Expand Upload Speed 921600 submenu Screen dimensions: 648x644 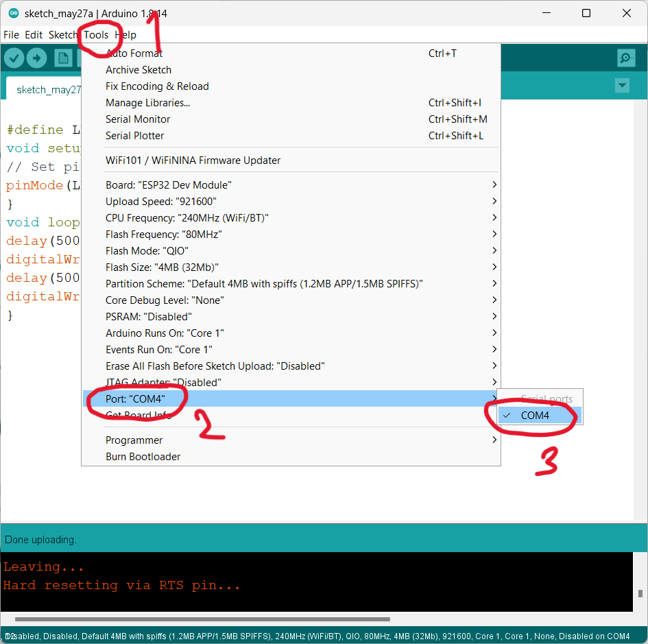[x=291, y=202]
